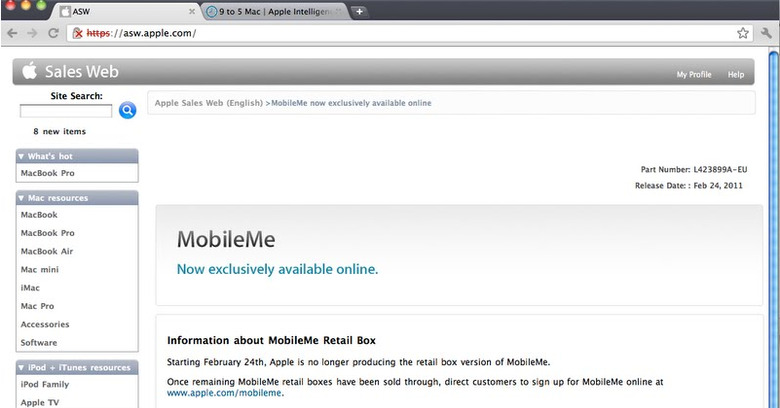Open a new tab with plus button
Image resolution: width=780 pixels, height=408 pixels.
[x=359, y=11]
